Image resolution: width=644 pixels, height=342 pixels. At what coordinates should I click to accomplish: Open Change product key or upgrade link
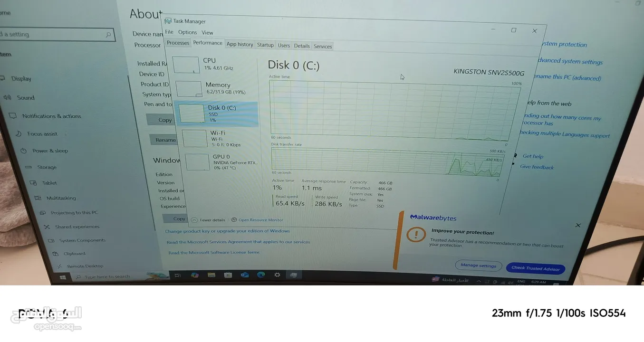pos(227,231)
